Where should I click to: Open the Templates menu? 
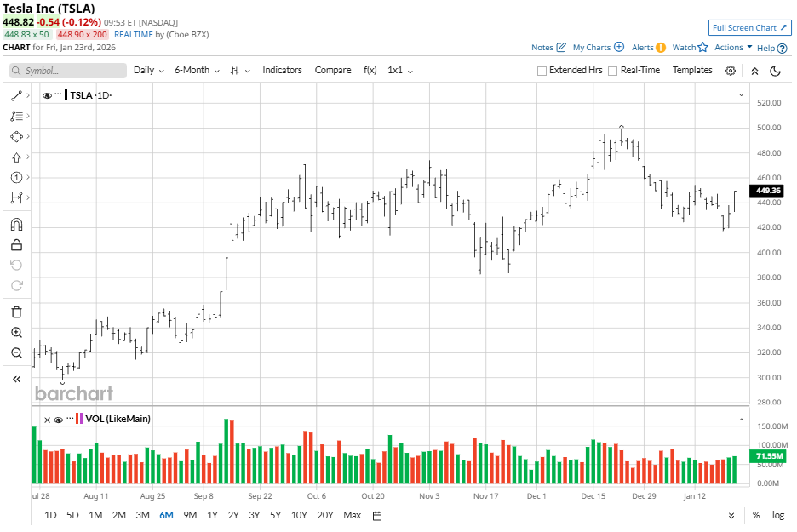692,70
